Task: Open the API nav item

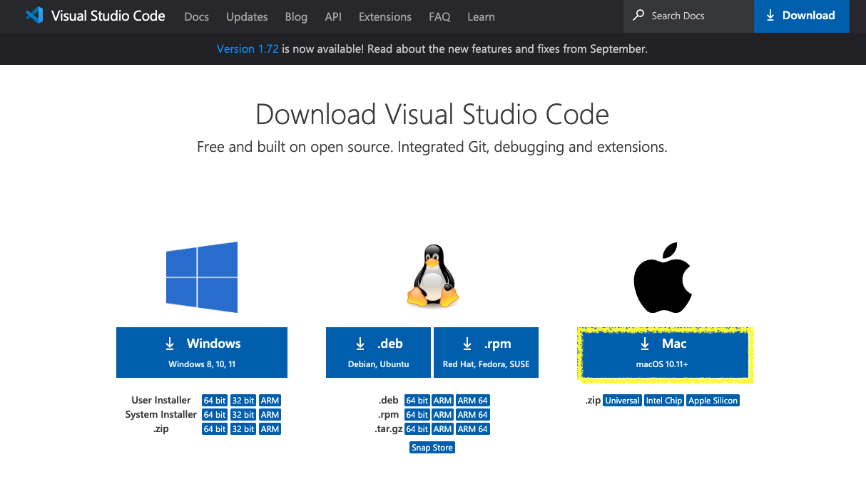Action: pyautogui.click(x=333, y=16)
